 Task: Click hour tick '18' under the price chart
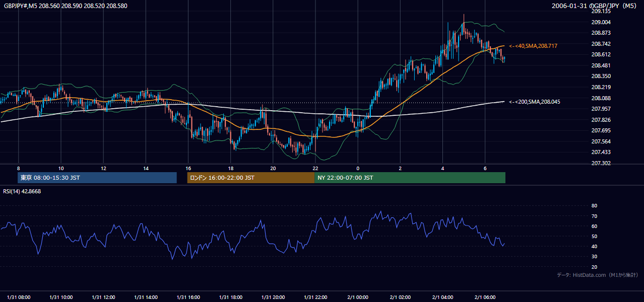click(x=231, y=168)
